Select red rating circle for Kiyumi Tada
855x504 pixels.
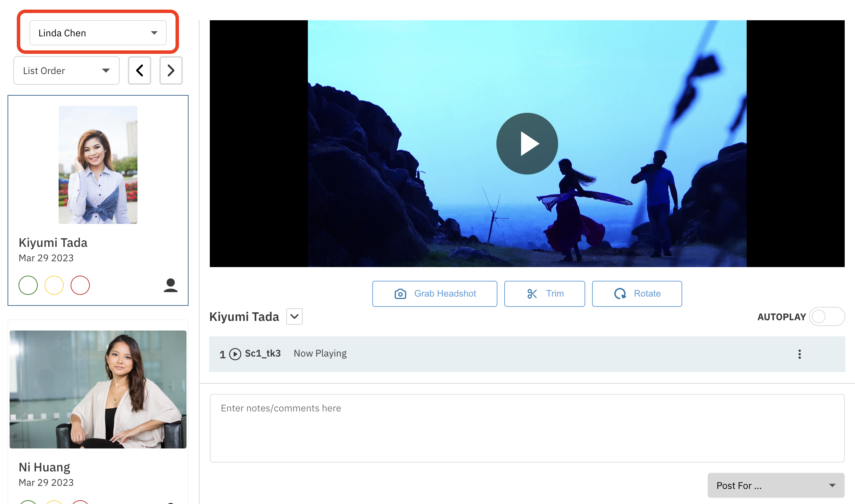pos(80,285)
